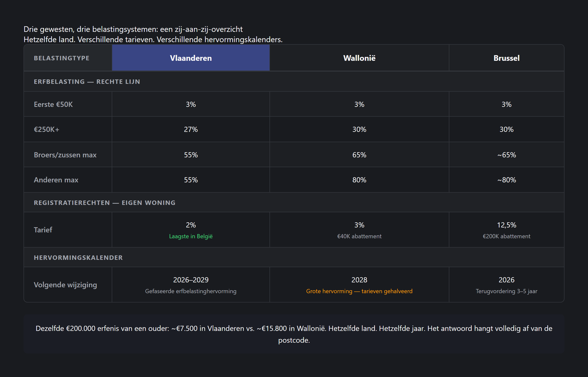Click the 12,5% Brussel tarief value
Screen dimensions: 588x377
point(506,225)
